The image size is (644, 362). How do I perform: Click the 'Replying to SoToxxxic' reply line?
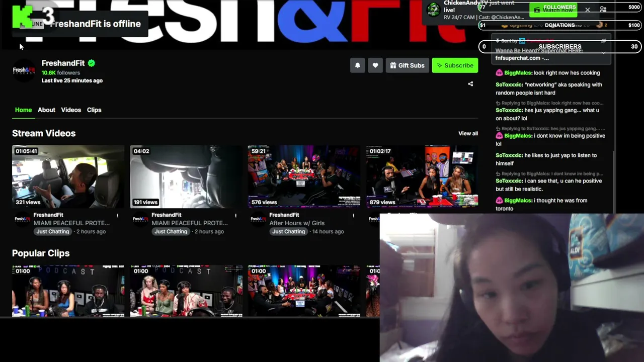coord(550,129)
